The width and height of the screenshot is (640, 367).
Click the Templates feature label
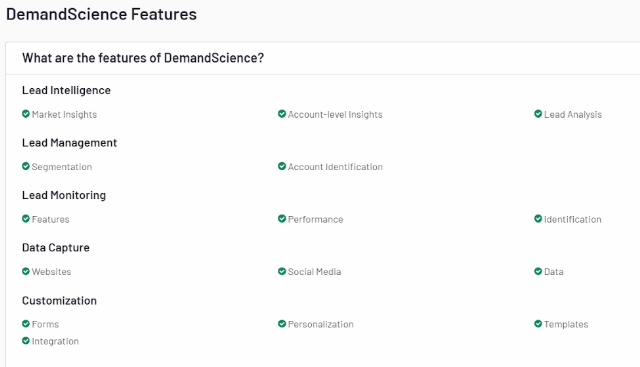tap(566, 325)
